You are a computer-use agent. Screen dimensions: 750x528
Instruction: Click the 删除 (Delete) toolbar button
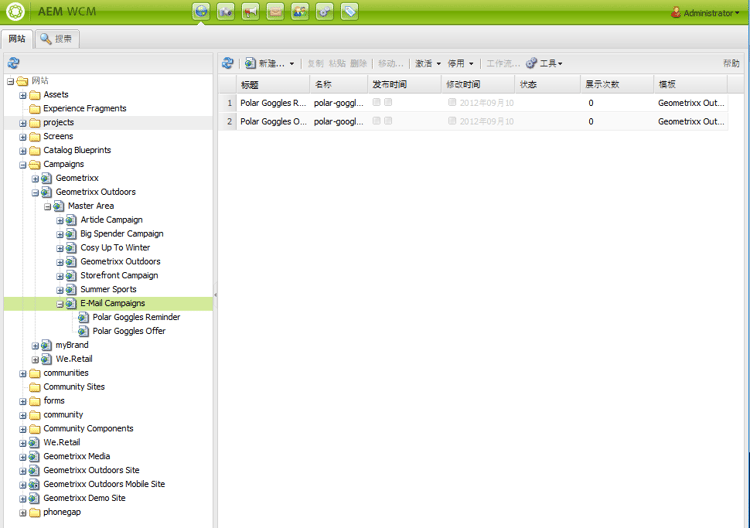358,64
